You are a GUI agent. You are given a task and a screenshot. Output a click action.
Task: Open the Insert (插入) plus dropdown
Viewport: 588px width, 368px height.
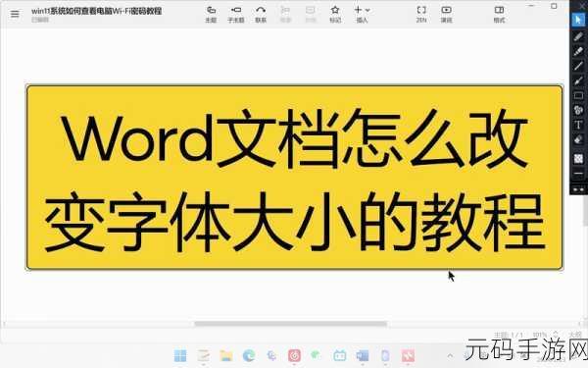click(362, 14)
